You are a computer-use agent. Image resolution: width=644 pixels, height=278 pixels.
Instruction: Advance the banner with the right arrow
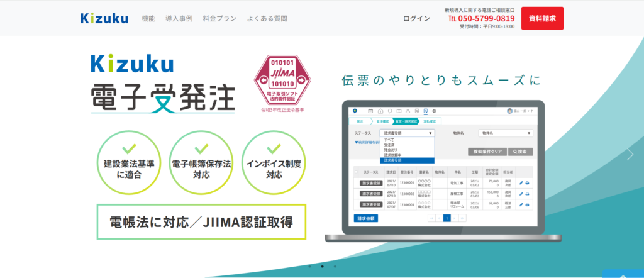point(630,154)
